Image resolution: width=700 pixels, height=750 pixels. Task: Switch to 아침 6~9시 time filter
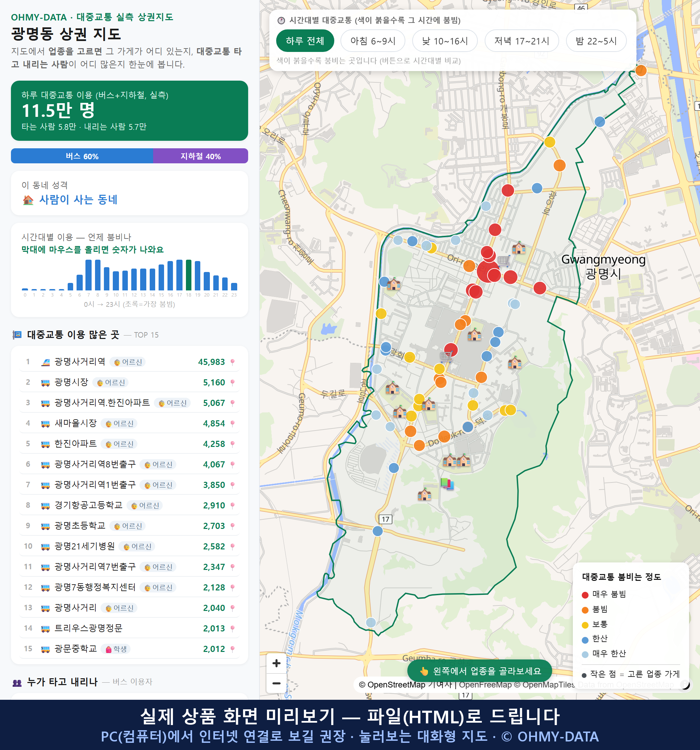(x=373, y=41)
